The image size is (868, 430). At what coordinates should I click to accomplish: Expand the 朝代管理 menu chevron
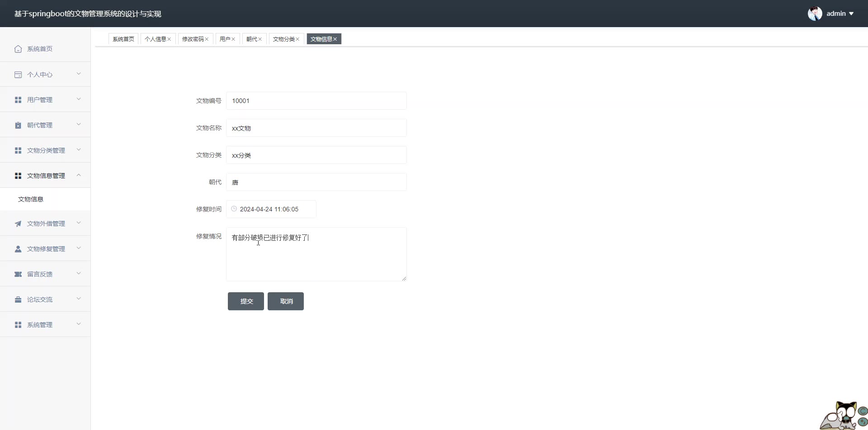pyautogui.click(x=79, y=124)
